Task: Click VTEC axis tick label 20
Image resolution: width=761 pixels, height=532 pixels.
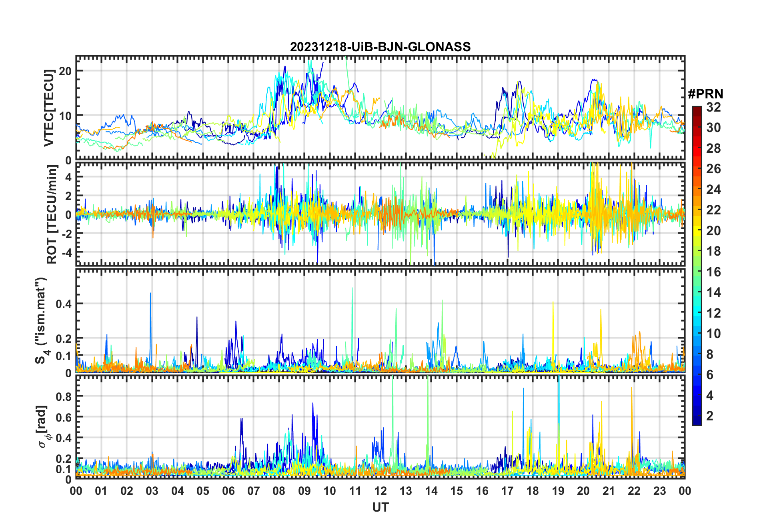Action: pyautogui.click(x=65, y=71)
